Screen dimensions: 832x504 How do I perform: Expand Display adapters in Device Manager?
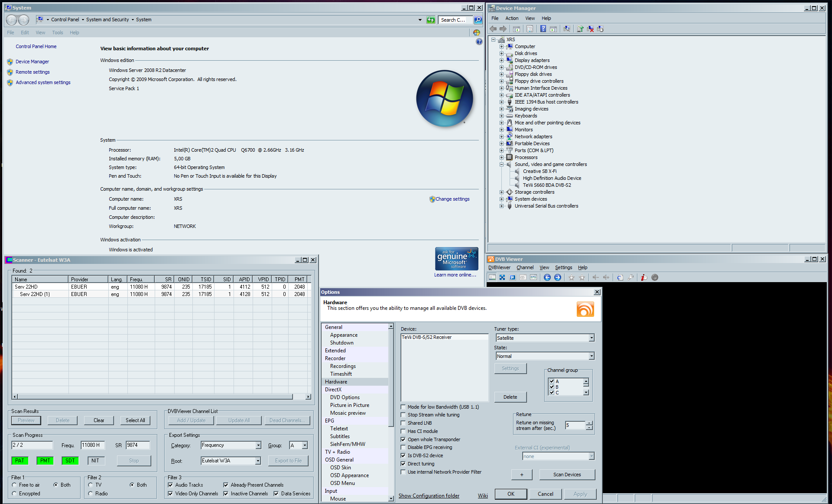tap(501, 60)
